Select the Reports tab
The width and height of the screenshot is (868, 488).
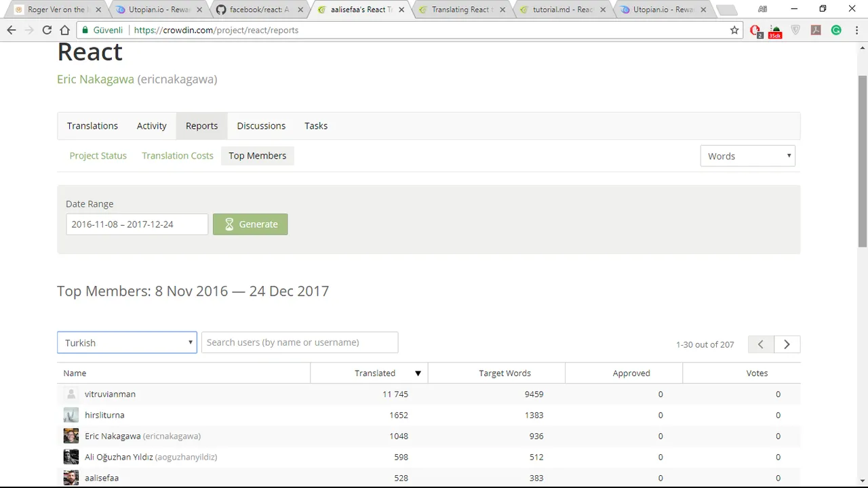201,126
